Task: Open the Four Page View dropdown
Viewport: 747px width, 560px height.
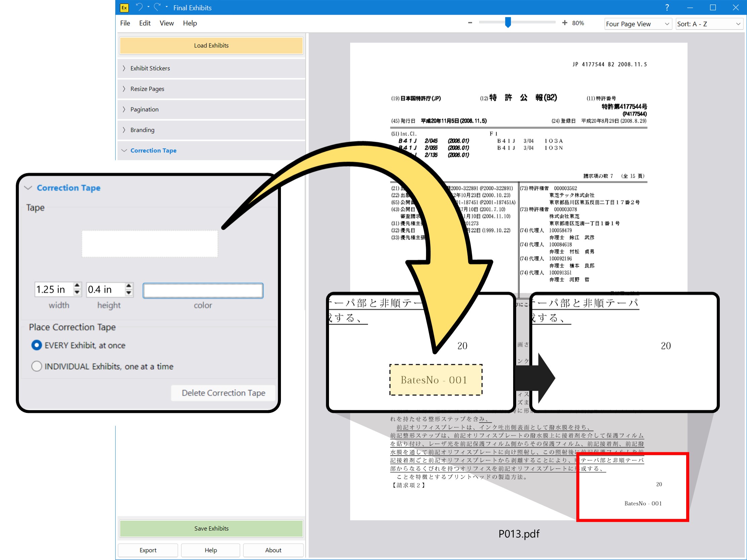Action: (x=637, y=24)
